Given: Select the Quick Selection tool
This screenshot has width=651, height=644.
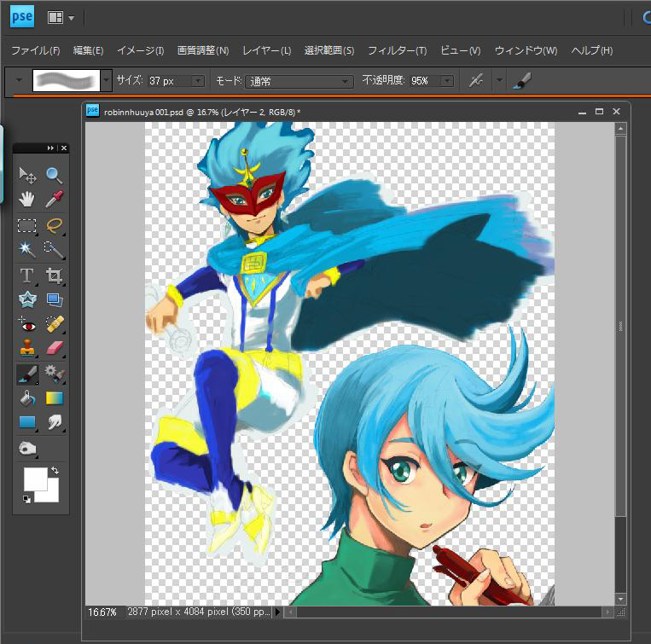Looking at the screenshot, I should tap(55, 250).
